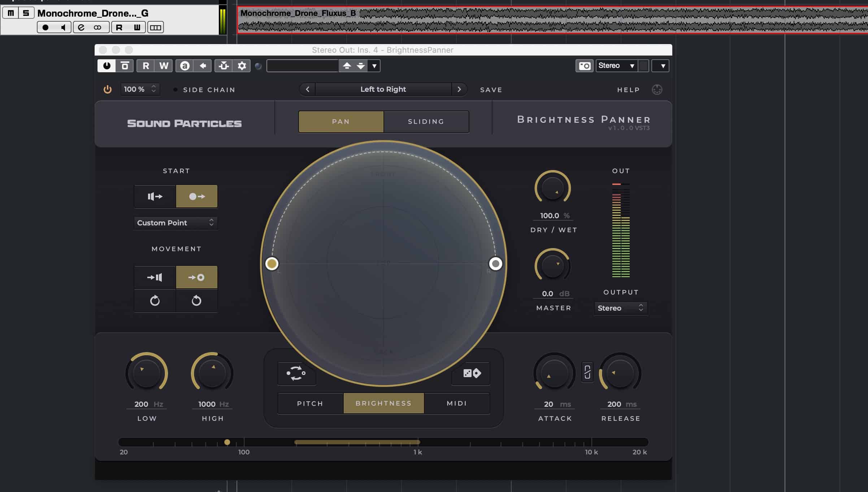
Task: Go to previous preset with left chevron
Action: 307,89
